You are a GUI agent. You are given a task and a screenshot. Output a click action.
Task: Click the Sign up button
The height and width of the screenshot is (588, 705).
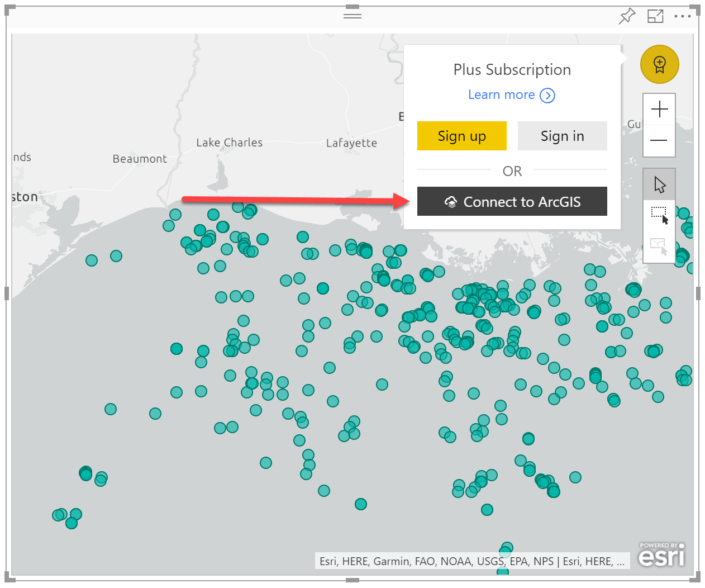(x=461, y=136)
